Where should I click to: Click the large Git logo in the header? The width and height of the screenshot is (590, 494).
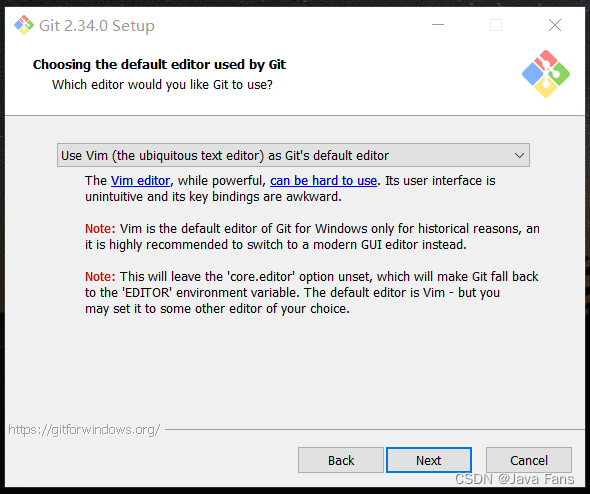pos(546,74)
